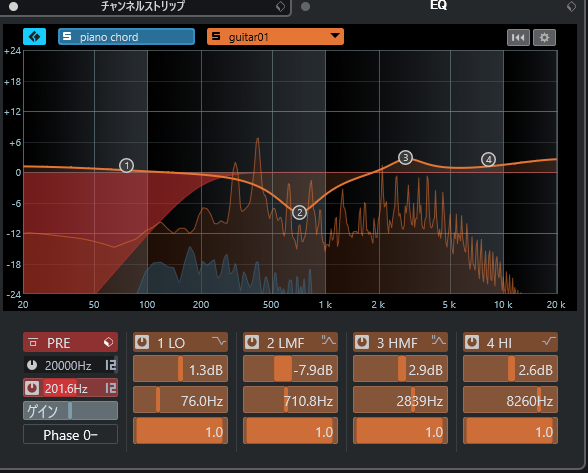Open low-cut slope selector beside 201.6Hz
588x473 pixels.
coord(111,388)
